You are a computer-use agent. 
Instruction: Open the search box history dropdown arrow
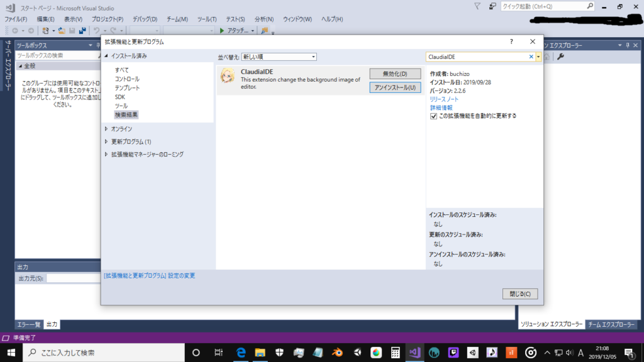click(538, 57)
